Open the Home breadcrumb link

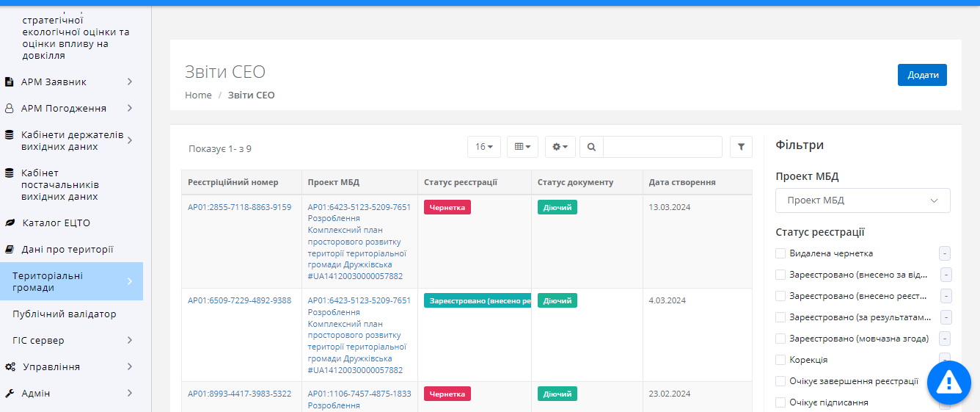click(x=198, y=95)
